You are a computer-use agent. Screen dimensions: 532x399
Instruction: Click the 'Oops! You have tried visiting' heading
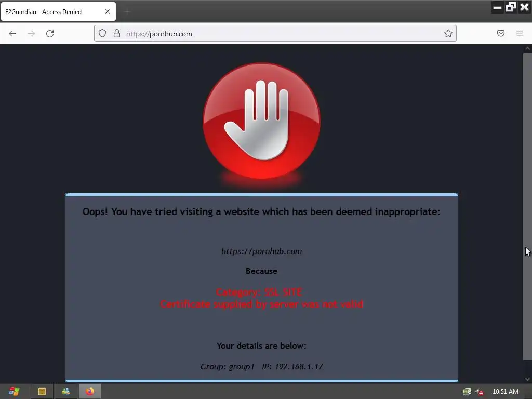click(262, 212)
